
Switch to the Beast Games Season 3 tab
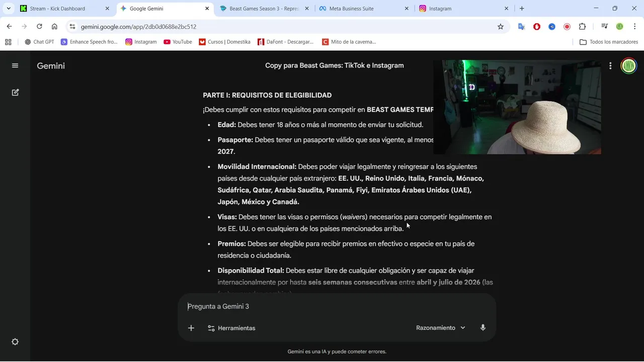[264, 9]
